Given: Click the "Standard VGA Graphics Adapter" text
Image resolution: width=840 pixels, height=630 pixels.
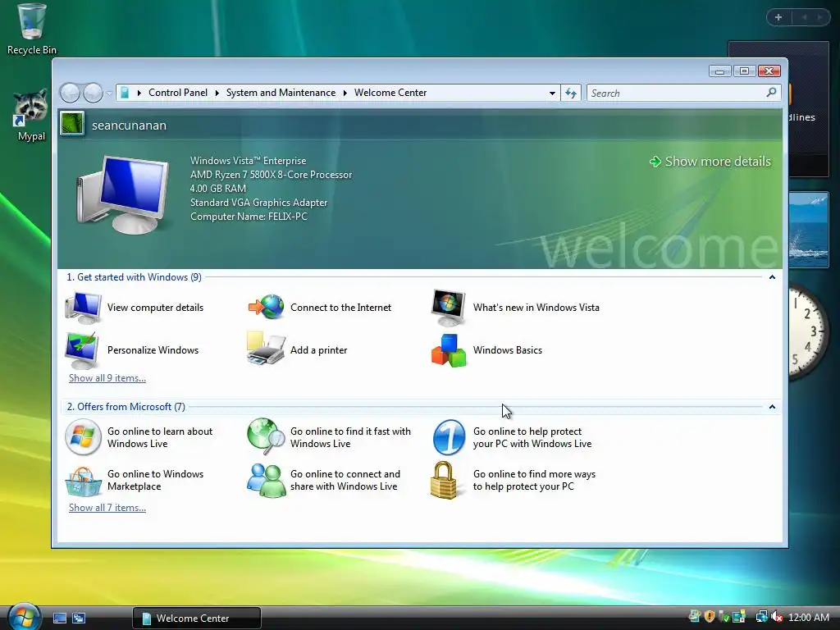Looking at the screenshot, I should 258,203.
